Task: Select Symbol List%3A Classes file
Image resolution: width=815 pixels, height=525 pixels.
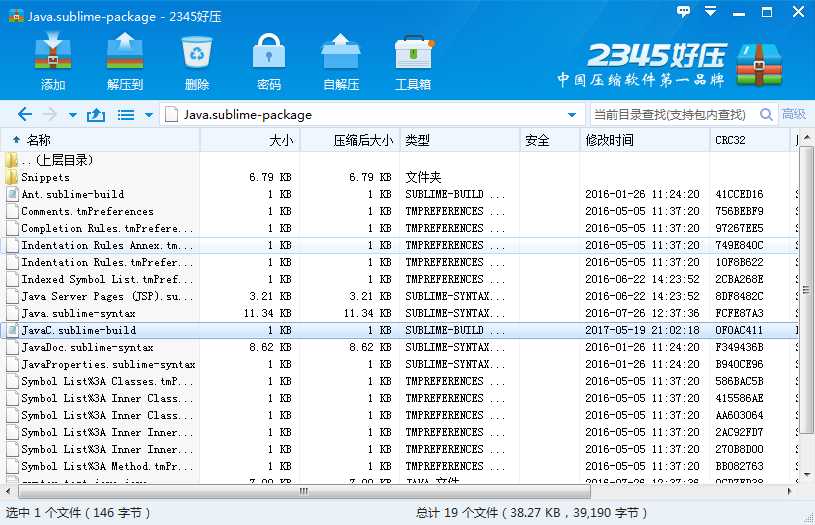Action: tap(399, 381)
